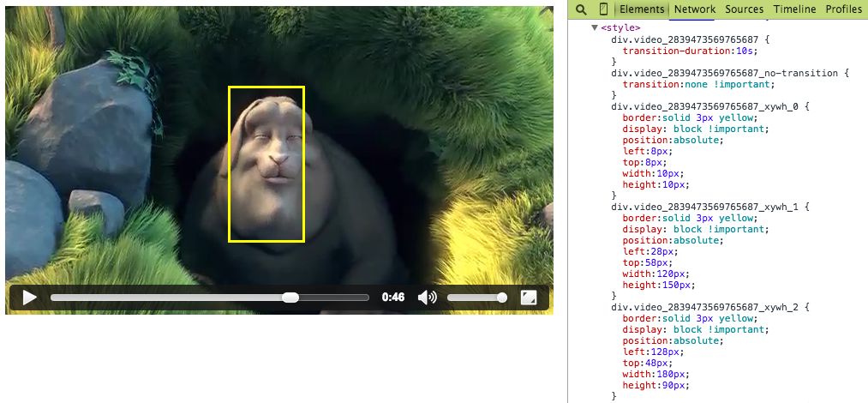Click the video frame on the bunny
The width and height of the screenshot is (868, 403).
tap(266, 164)
